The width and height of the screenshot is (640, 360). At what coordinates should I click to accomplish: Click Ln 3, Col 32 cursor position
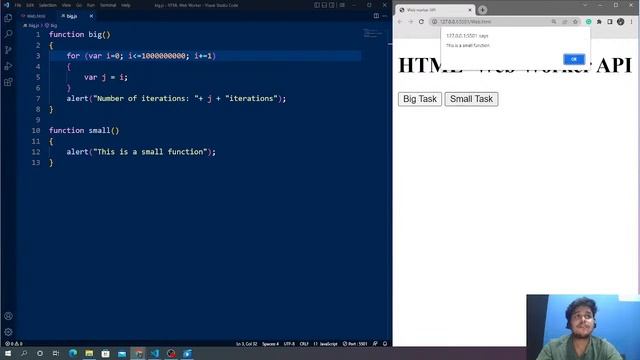pyautogui.click(x=247, y=344)
